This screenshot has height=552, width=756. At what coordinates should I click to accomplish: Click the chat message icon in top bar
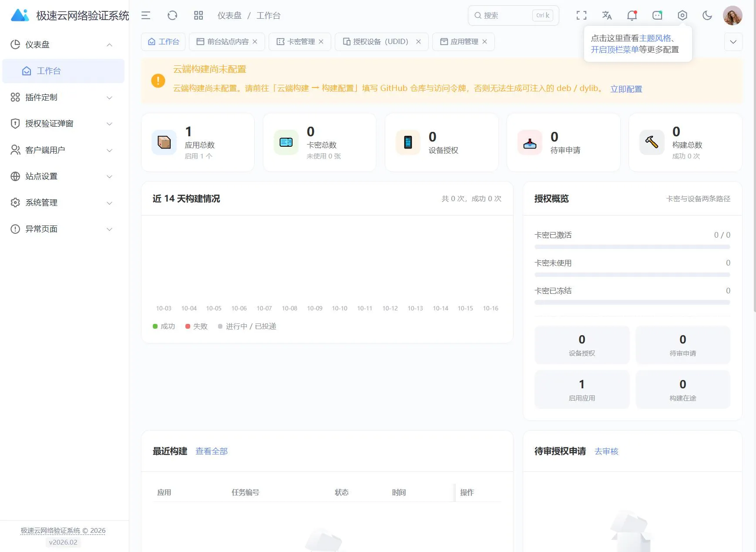pyautogui.click(x=657, y=16)
